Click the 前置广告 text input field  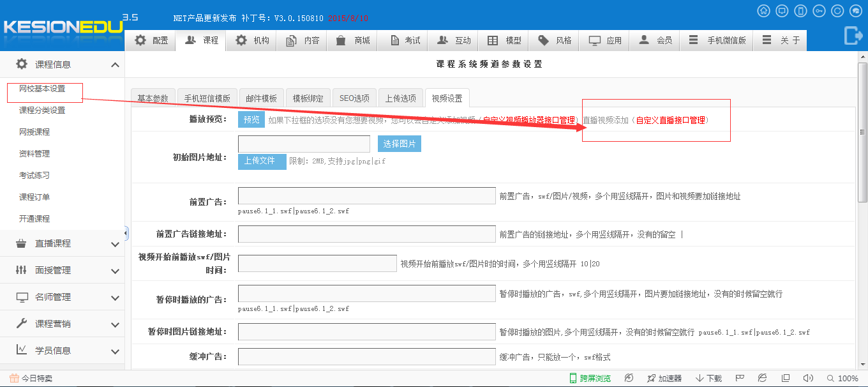click(x=366, y=195)
